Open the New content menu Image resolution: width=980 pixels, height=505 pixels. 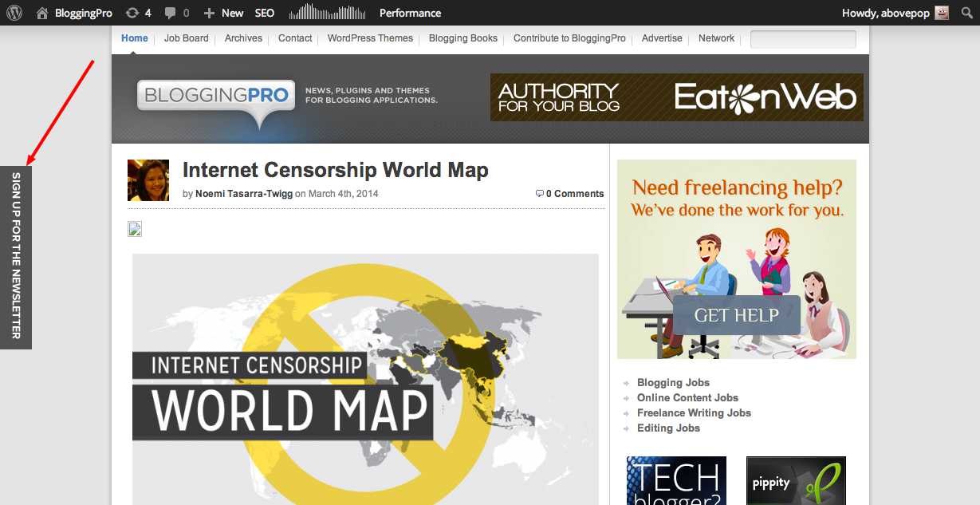pos(223,13)
